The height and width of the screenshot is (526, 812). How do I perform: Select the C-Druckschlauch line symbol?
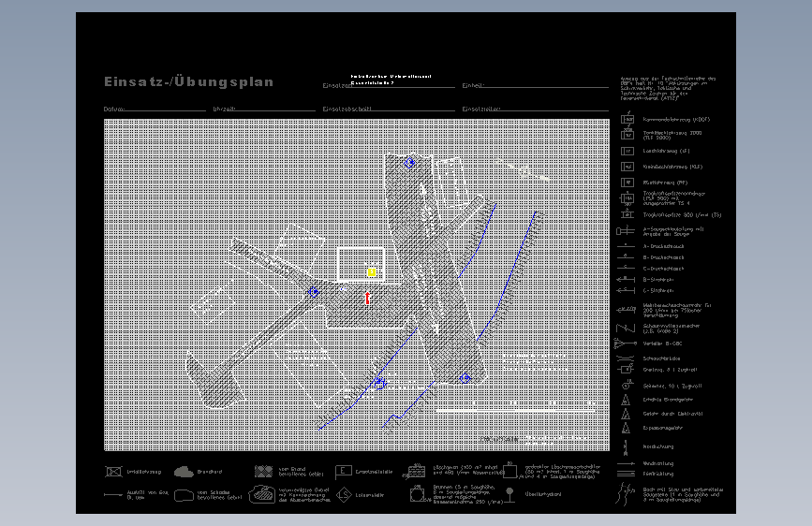click(x=625, y=269)
